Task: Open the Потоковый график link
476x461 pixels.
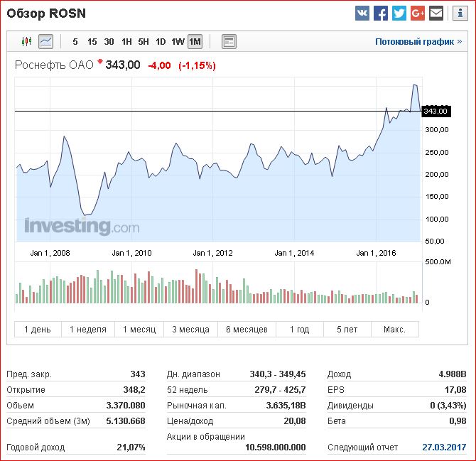Action: 418,42
